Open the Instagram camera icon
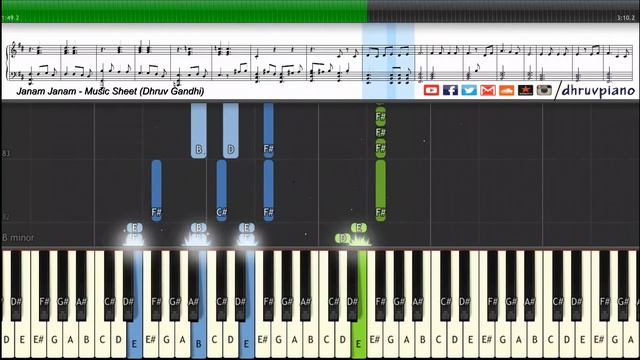The image size is (640, 360). click(544, 90)
